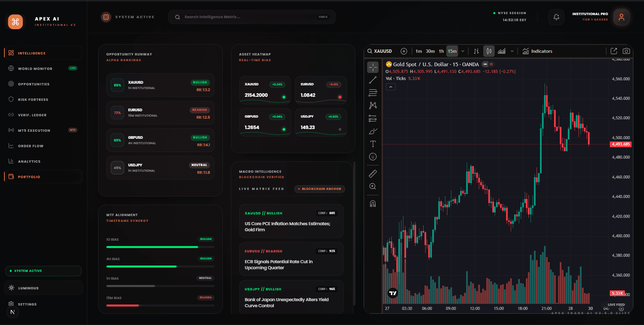The height and width of the screenshot is (325, 644).
Task: Open USDJPY heatmap tile 149.23
Action: point(321,122)
